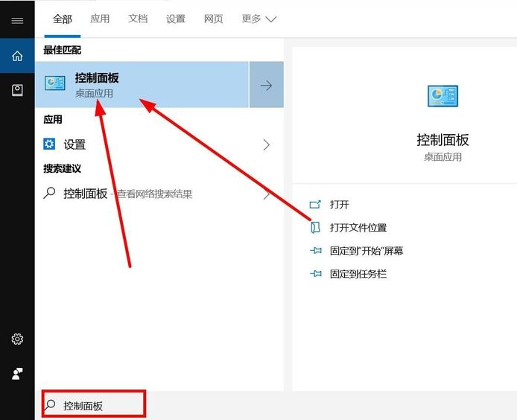
Task: Click the magnifier icon in search box
Action: coord(51,405)
